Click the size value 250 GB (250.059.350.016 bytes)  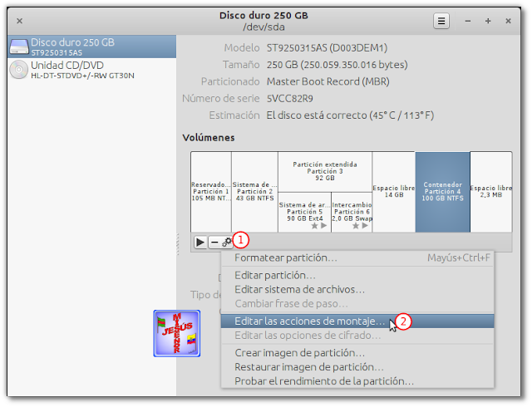click(337, 65)
